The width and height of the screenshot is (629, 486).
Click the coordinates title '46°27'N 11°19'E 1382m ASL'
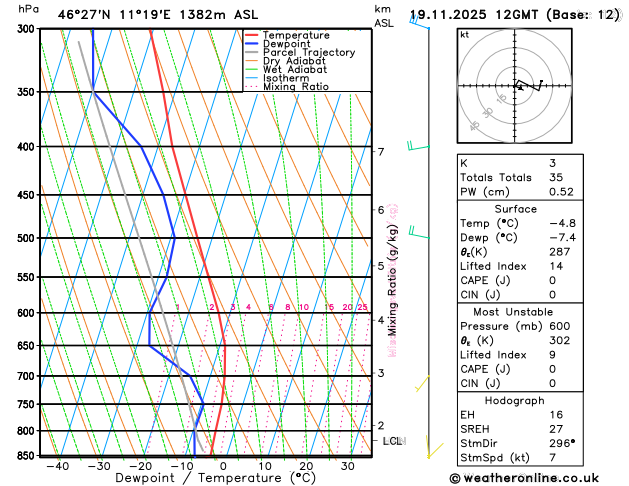[158, 15]
